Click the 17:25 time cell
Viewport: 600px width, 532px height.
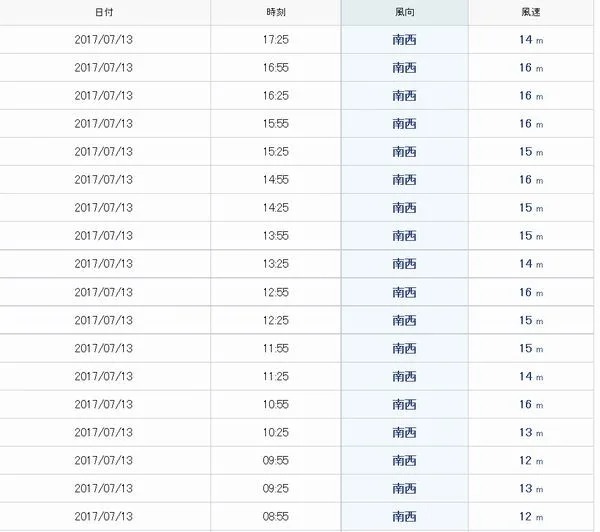point(276,40)
